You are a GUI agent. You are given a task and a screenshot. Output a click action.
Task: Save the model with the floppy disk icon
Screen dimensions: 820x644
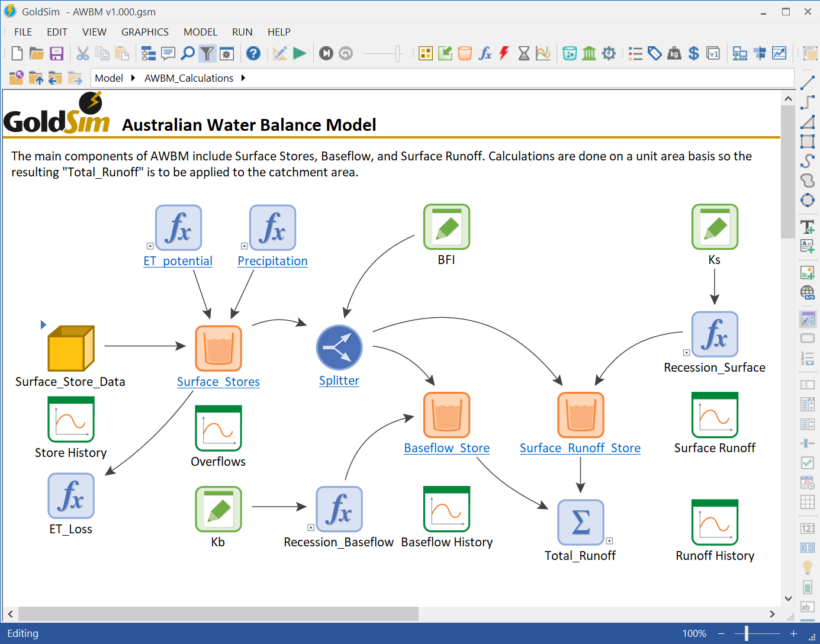56,53
